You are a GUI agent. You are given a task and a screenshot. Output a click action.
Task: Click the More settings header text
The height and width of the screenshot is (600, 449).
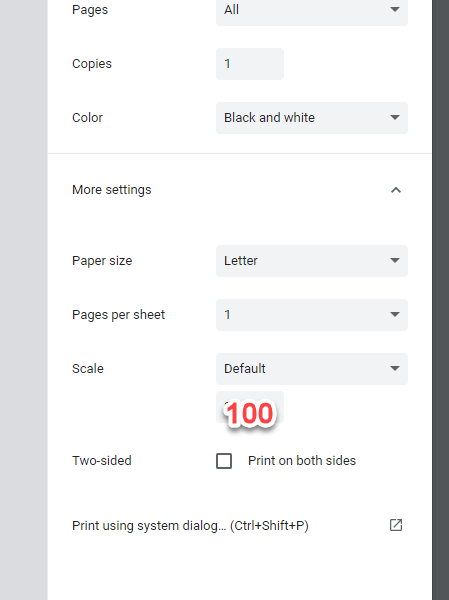111,190
